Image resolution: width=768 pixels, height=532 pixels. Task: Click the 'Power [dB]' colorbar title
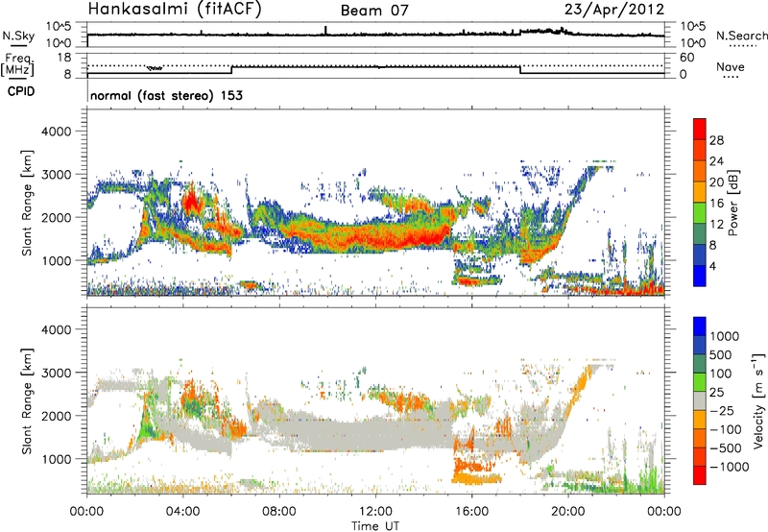[733, 203]
